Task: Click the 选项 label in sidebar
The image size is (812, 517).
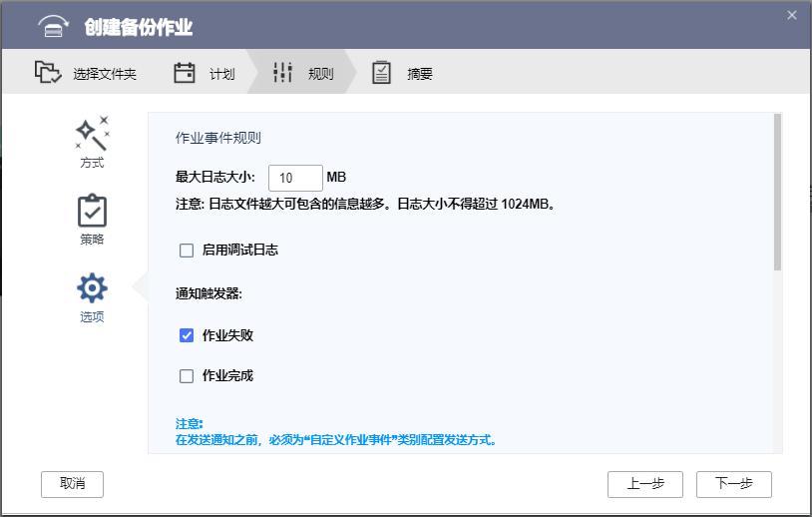Action: pos(92,316)
